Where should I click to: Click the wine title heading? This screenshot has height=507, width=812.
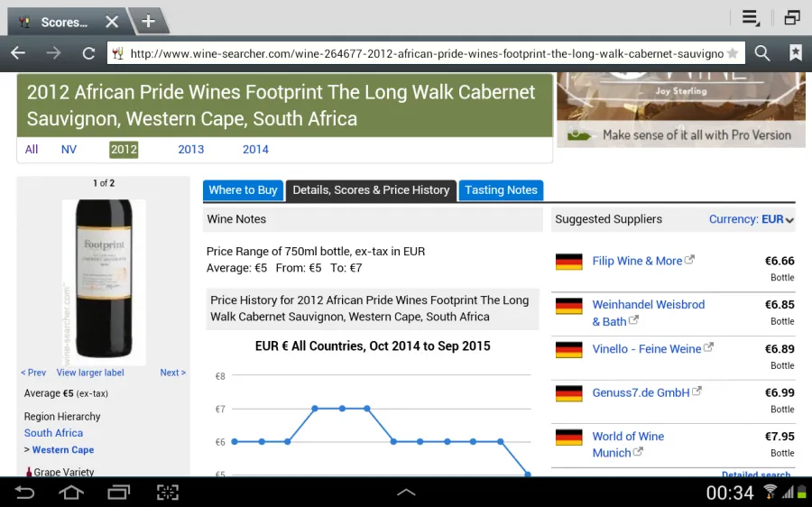pyautogui.click(x=281, y=106)
